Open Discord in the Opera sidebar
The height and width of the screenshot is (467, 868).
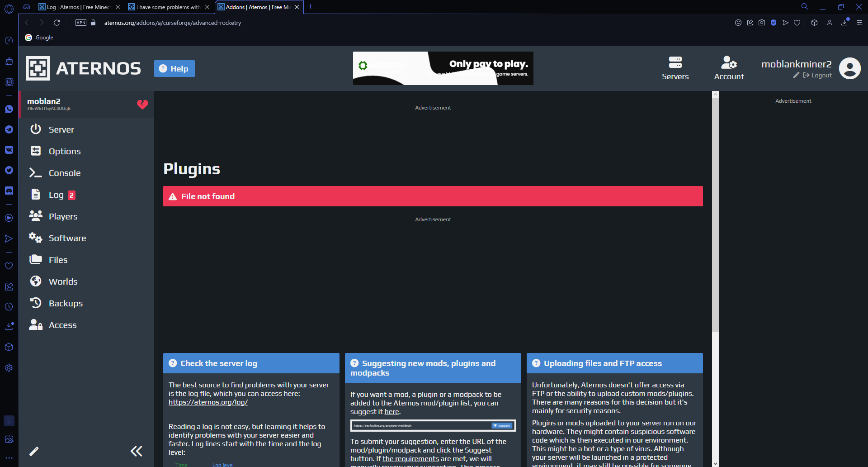coord(9,191)
